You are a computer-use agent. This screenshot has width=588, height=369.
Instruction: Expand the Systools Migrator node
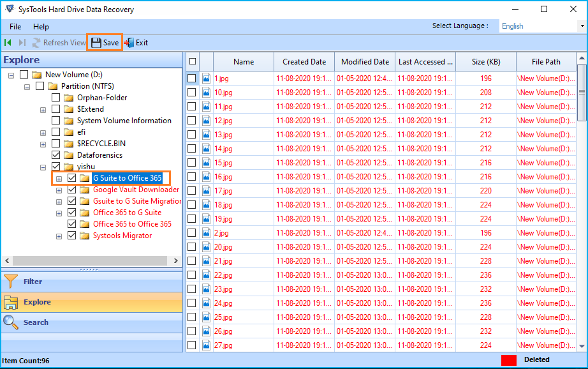[x=59, y=236]
